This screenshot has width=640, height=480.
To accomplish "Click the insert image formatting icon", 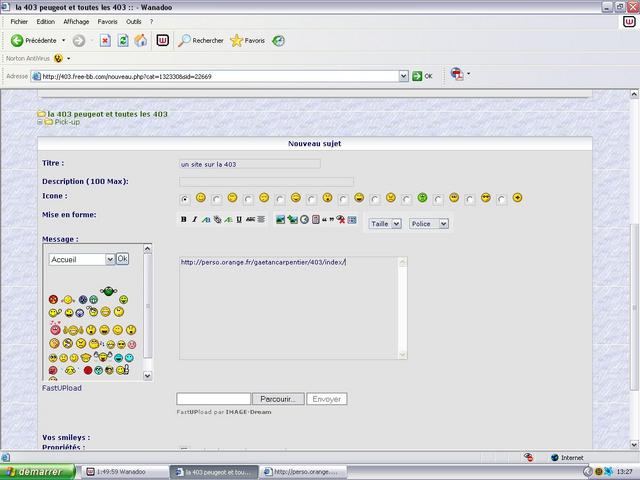I will (x=281, y=219).
